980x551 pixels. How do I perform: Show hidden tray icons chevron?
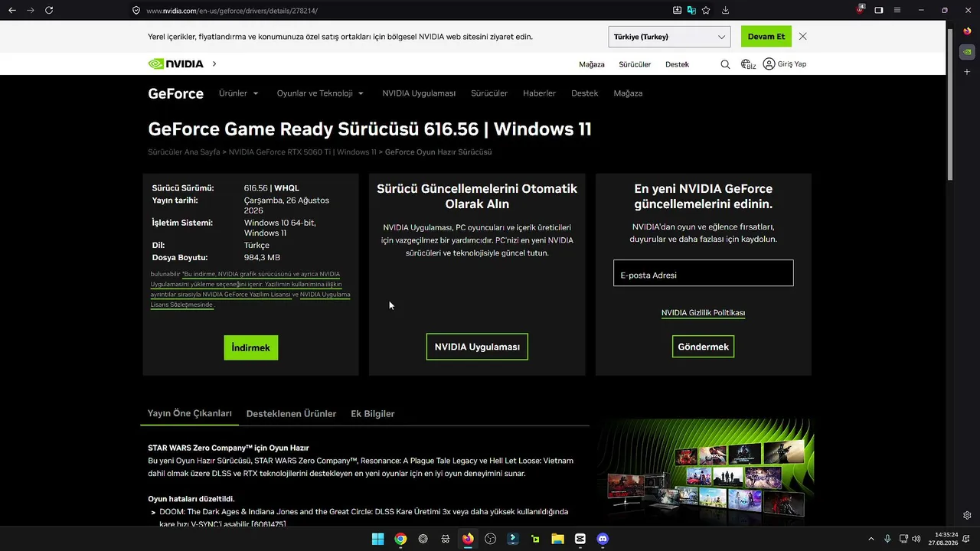[x=871, y=539]
